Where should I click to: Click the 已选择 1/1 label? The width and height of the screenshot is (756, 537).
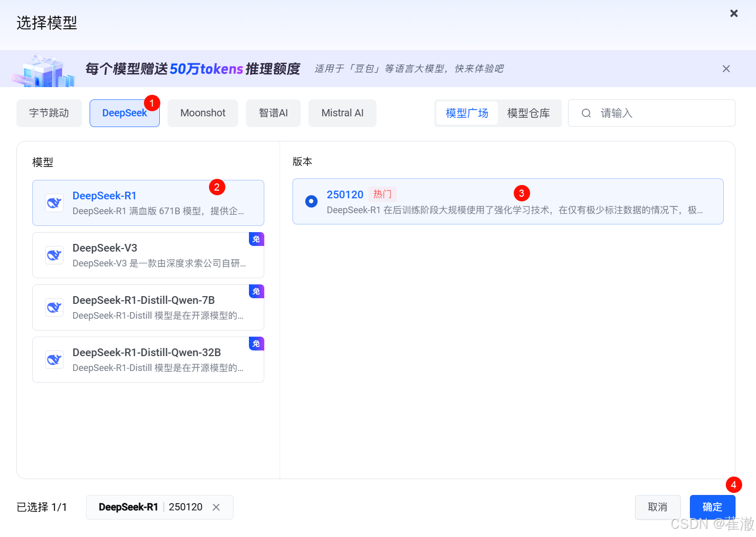coord(42,507)
